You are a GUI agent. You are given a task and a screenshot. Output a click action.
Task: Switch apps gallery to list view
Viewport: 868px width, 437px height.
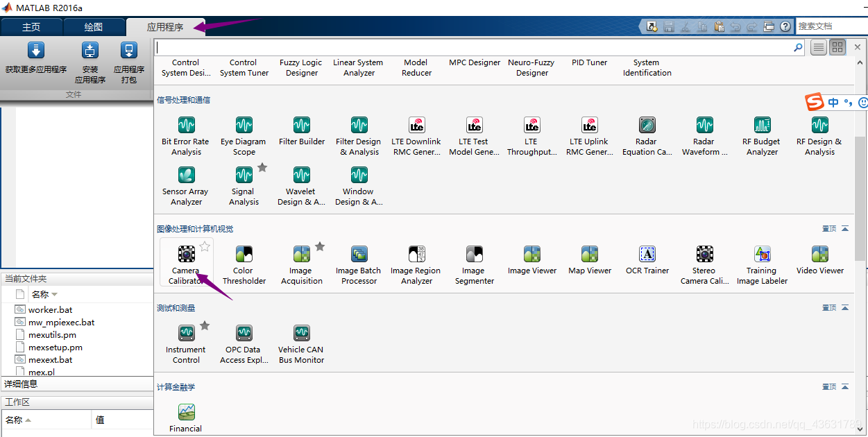819,47
